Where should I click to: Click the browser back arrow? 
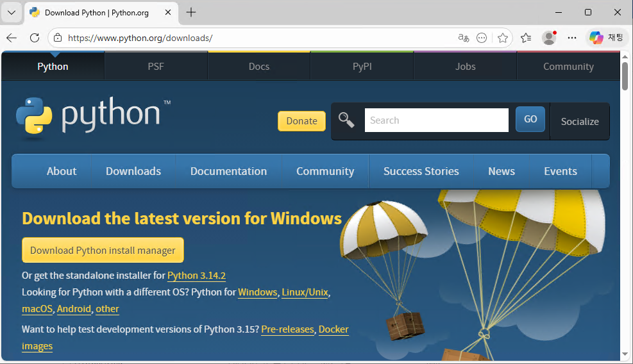(12, 38)
